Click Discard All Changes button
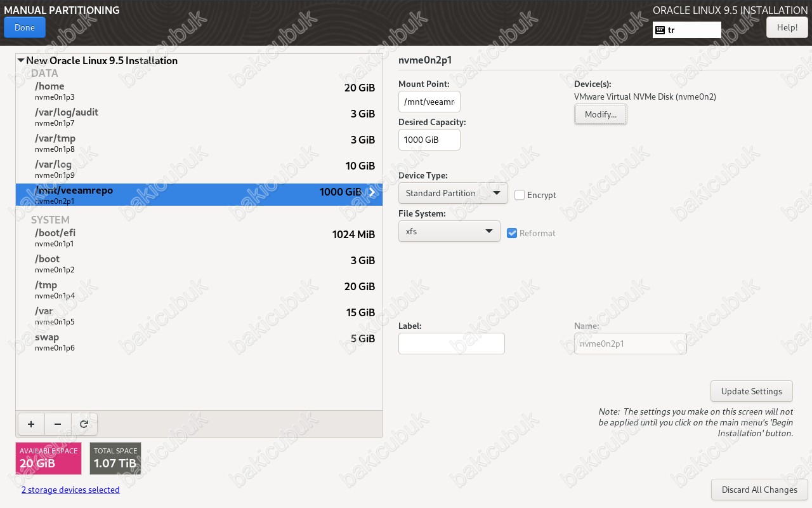This screenshot has width=812, height=508. point(759,490)
